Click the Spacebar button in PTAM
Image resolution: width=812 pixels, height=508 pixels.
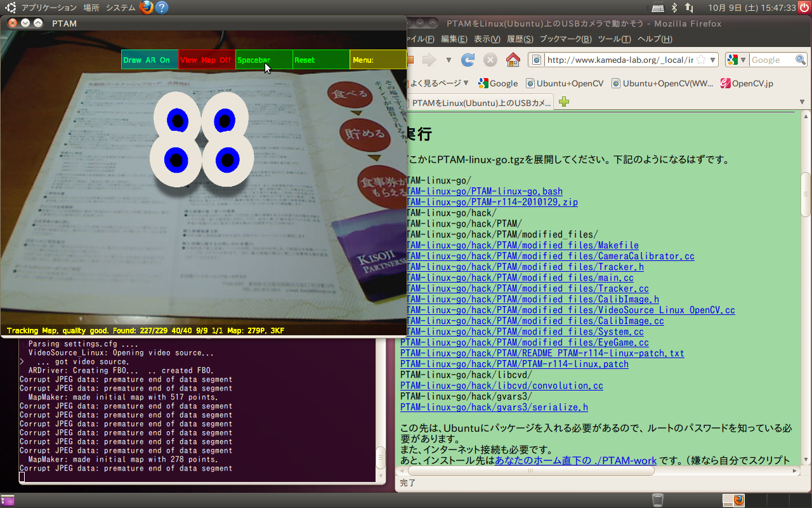pos(264,60)
